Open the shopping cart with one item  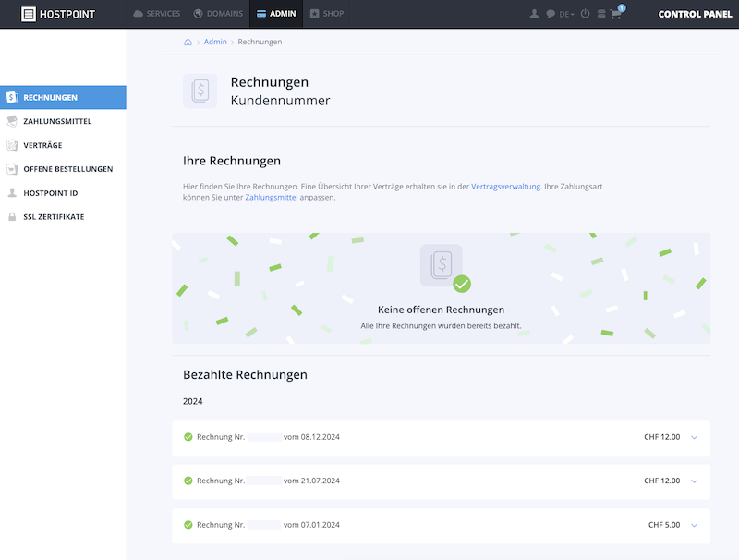pyautogui.click(x=617, y=13)
